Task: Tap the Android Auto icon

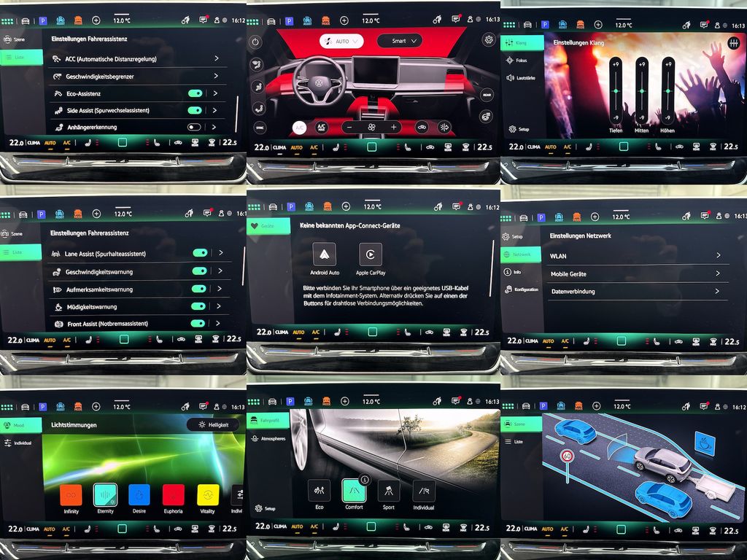Action: [324, 254]
